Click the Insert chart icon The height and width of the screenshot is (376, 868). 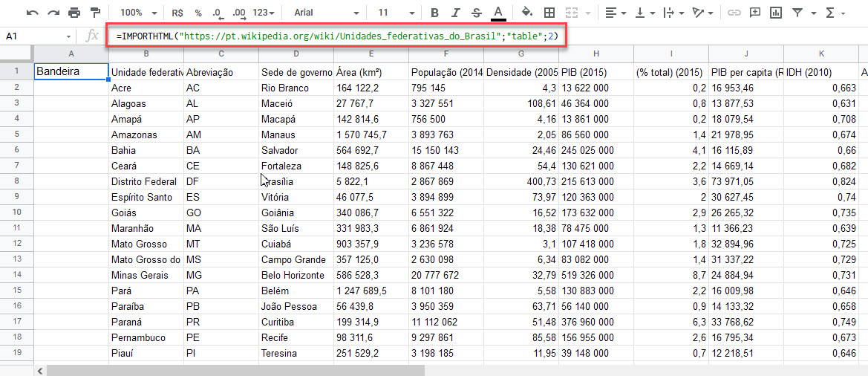click(x=776, y=12)
